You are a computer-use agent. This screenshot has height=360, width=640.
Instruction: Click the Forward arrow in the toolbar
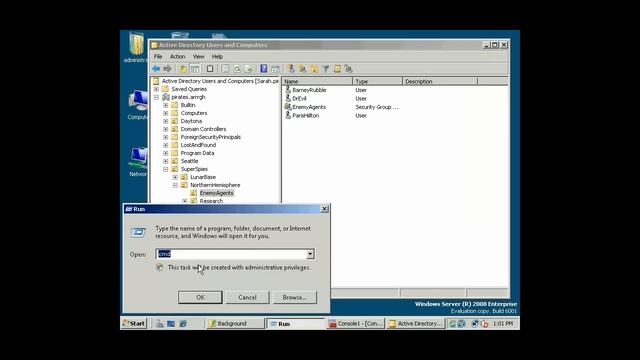tap(167, 69)
